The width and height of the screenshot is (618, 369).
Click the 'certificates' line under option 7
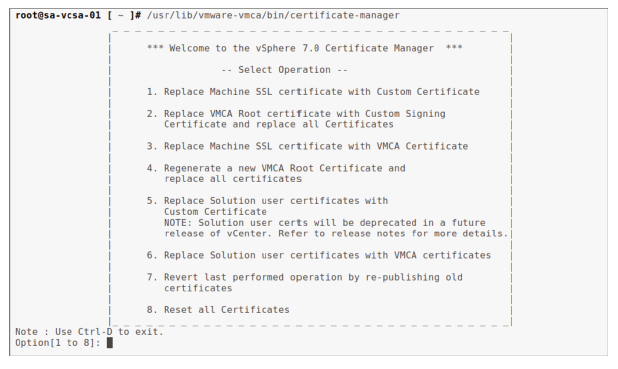(198, 288)
